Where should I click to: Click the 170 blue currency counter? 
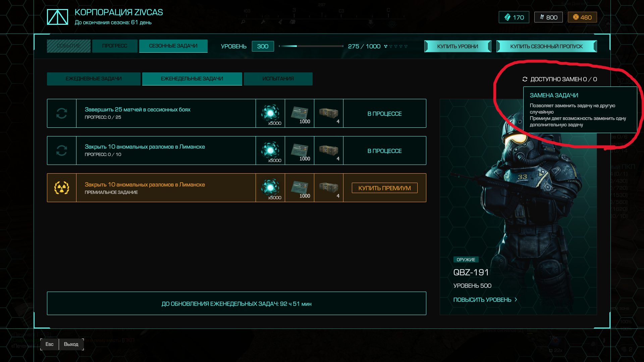pos(514,17)
